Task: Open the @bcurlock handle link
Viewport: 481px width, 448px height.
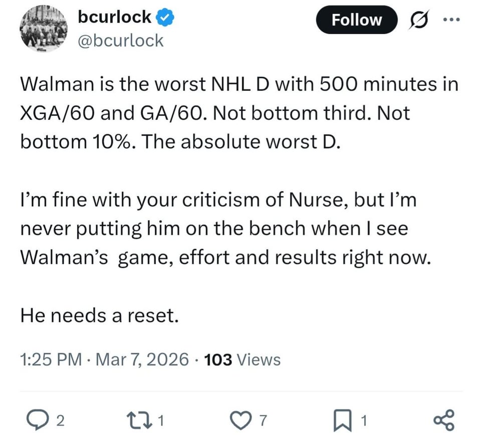Action: click(121, 40)
